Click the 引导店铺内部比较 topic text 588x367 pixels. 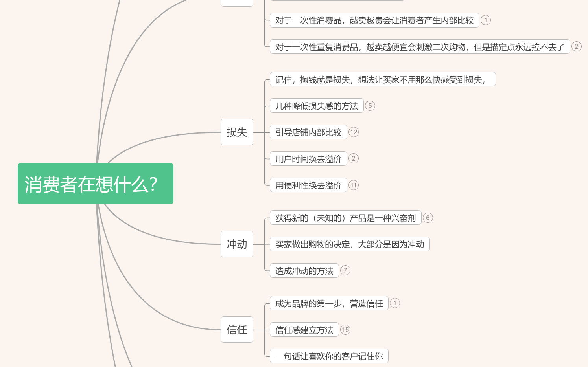pyautogui.click(x=308, y=132)
